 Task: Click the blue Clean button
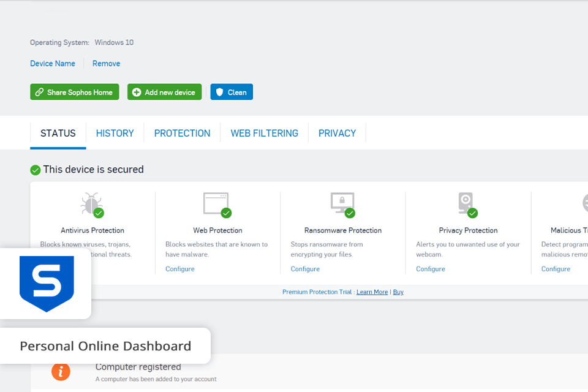[232, 92]
